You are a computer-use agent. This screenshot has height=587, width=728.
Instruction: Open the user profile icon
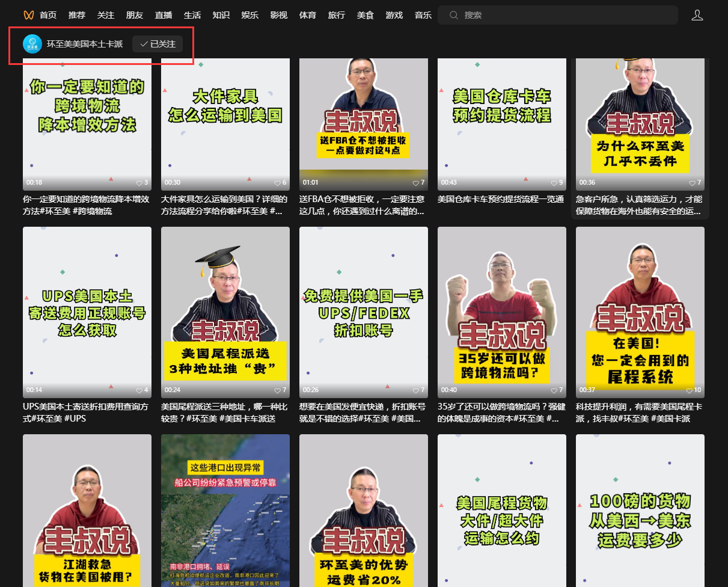tap(697, 15)
